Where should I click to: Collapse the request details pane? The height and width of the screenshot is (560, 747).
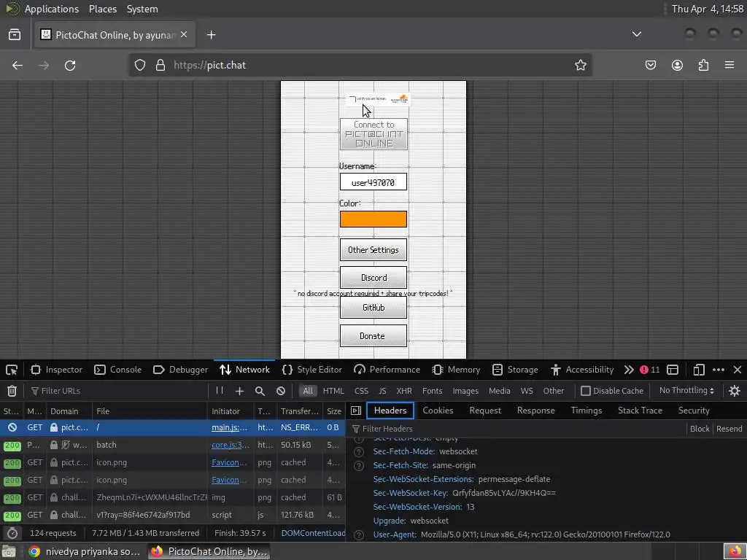click(356, 411)
